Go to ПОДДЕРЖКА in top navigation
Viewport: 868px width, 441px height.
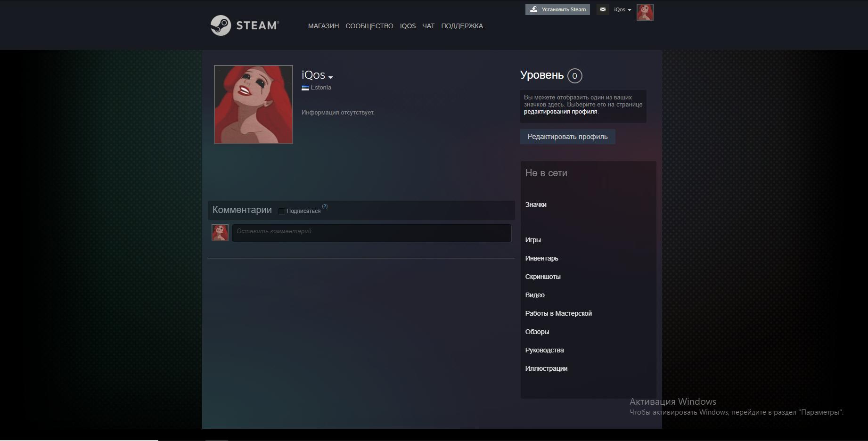pos(462,26)
